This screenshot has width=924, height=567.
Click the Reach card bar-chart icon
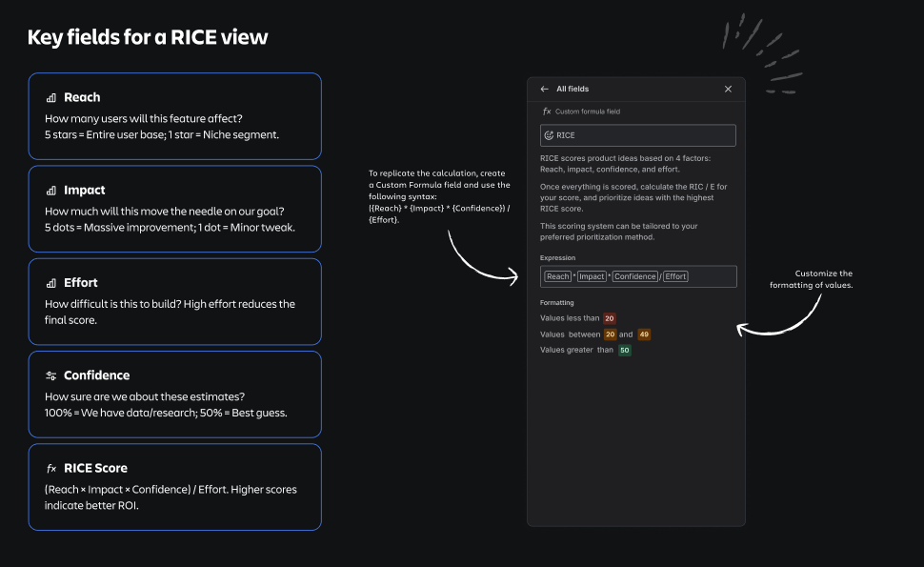point(51,98)
